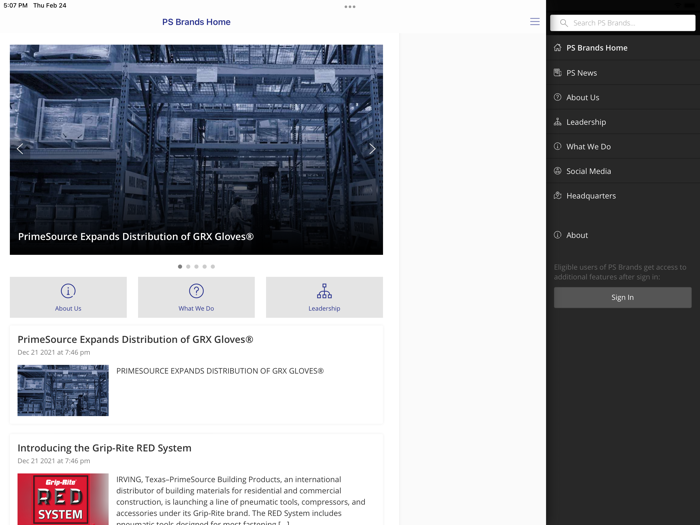Screen dimensions: 700x525
Task: Click the eligible users sign-in notice text
Action: (620, 272)
